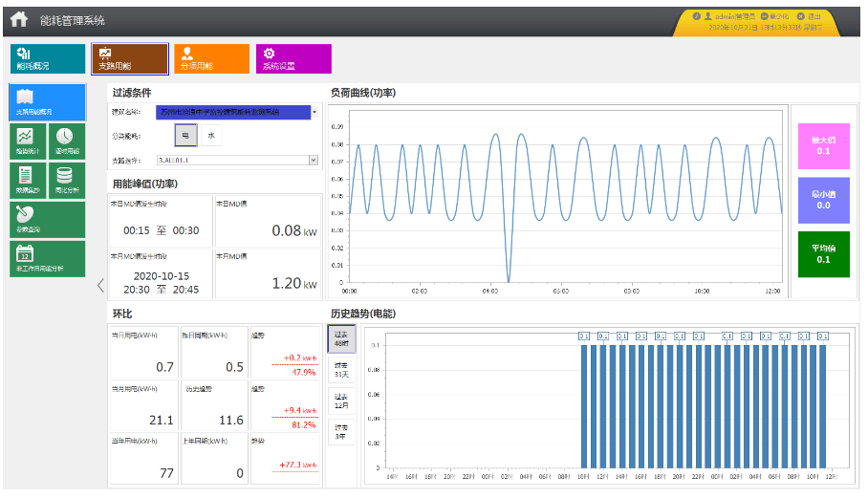Click the admin user icon

pos(707,16)
